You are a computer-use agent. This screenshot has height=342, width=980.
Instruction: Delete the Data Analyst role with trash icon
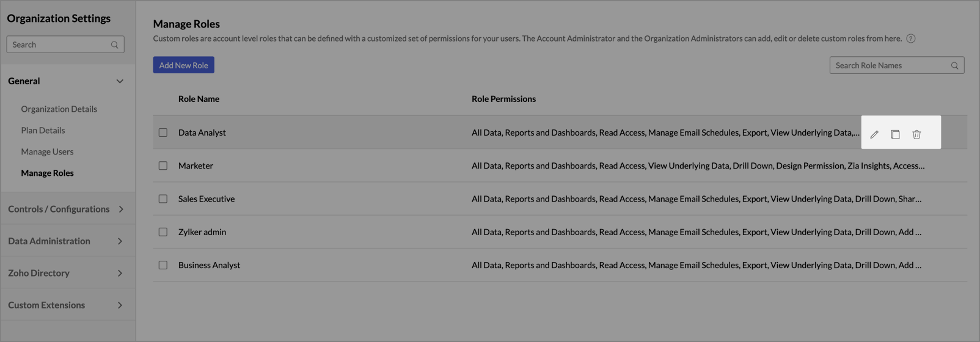916,134
